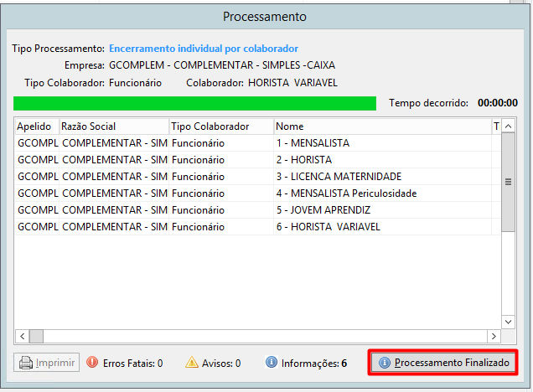Click the info icon inside Processamento Finalizado
This screenshot has height=392, width=533.
(x=385, y=363)
